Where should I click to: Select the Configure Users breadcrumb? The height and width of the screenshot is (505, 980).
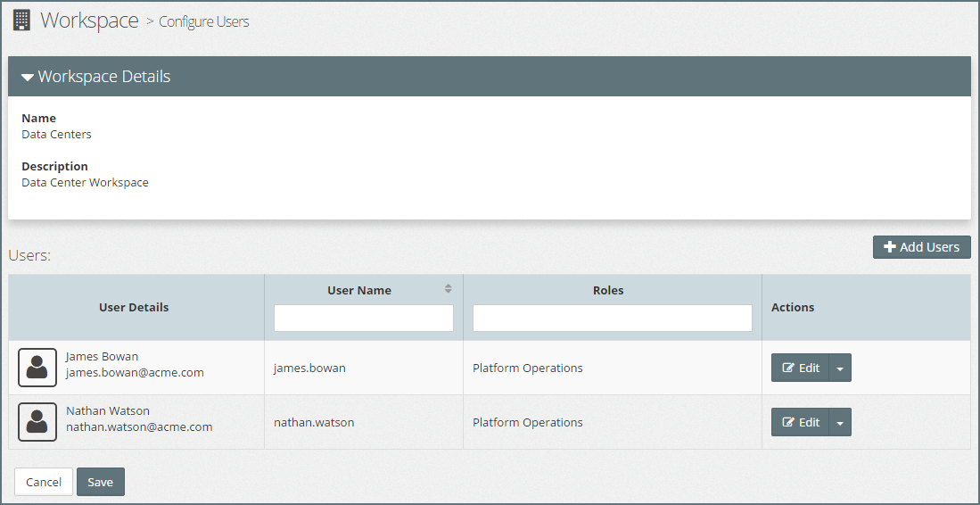[x=203, y=22]
